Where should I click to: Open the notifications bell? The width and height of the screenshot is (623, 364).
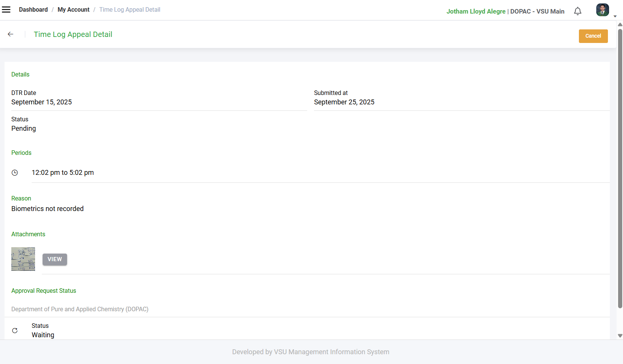point(577,11)
